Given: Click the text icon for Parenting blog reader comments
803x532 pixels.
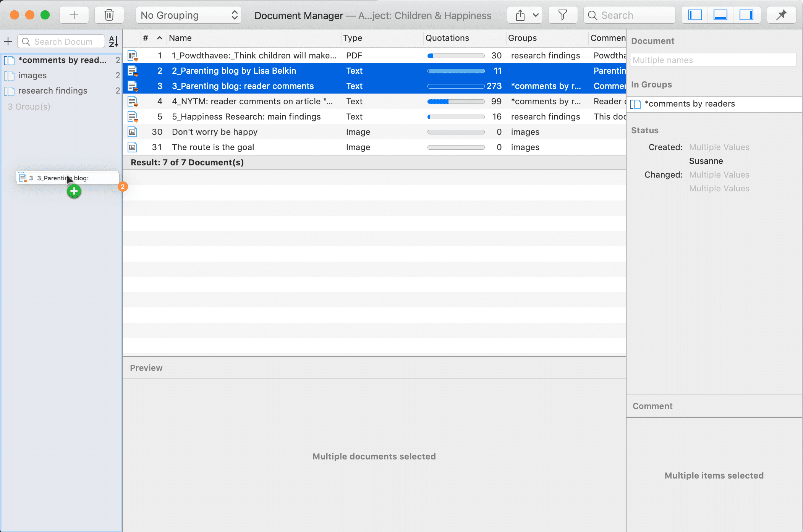Looking at the screenshot, I should [133, 86].
